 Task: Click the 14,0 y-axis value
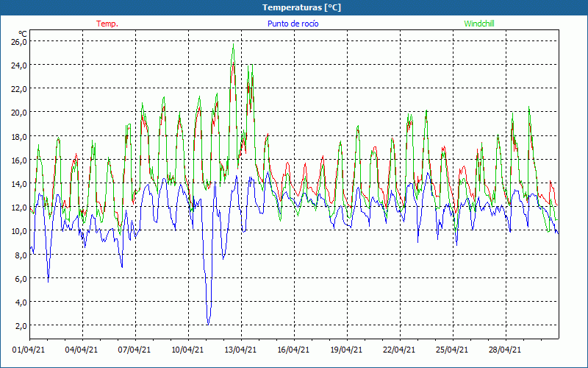(x=19, y=183)
